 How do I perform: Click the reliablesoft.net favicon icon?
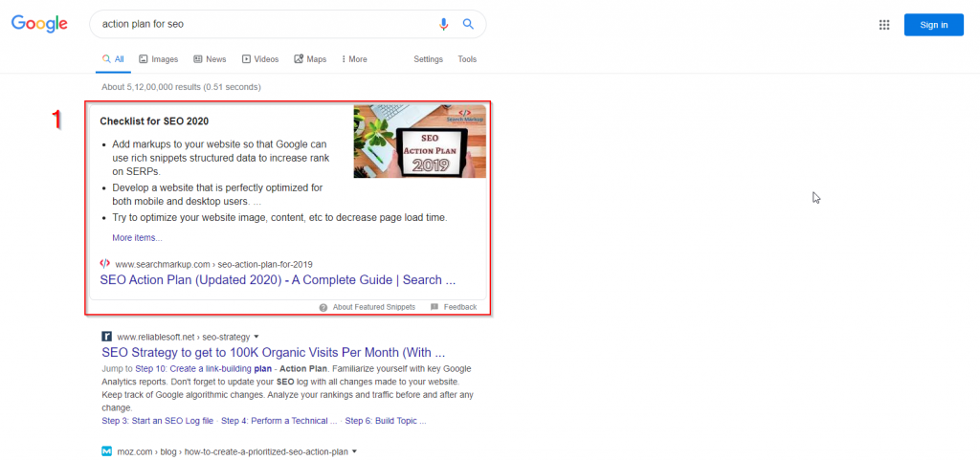[x=107, y=336]
